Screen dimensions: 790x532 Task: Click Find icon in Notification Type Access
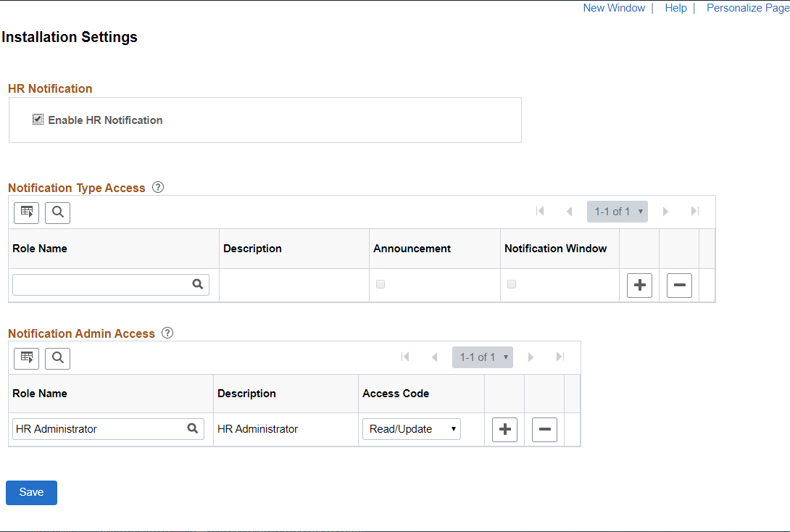[x=57, y=212]
